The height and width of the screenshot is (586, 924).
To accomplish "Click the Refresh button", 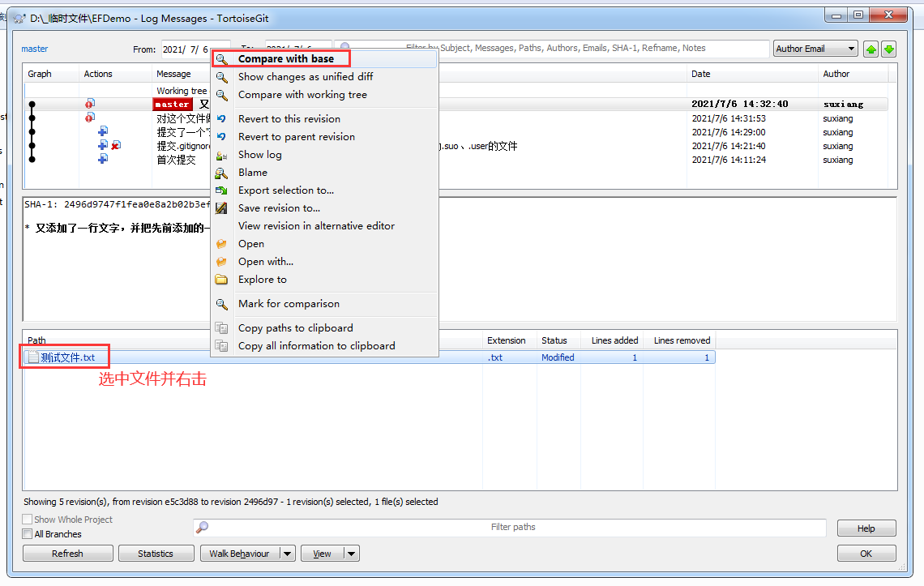I will 67,554.
